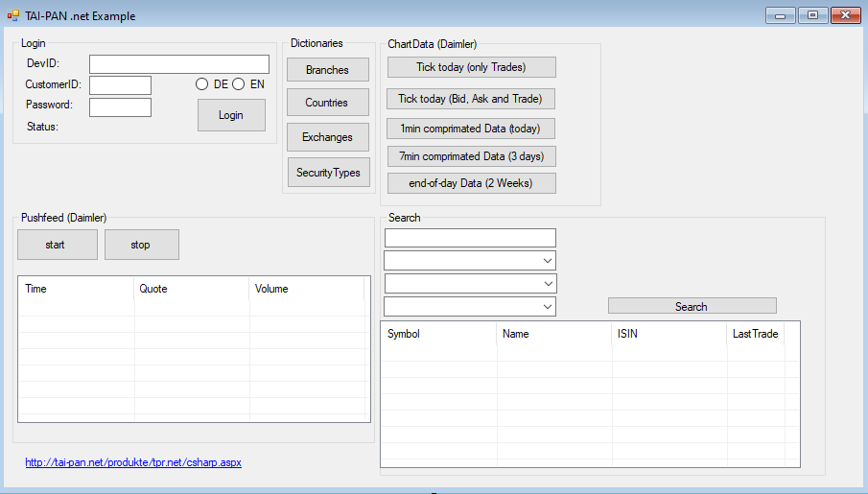Click the TAI-PAN app icon in title bar
868x494 pixels.
click(13, 15)
